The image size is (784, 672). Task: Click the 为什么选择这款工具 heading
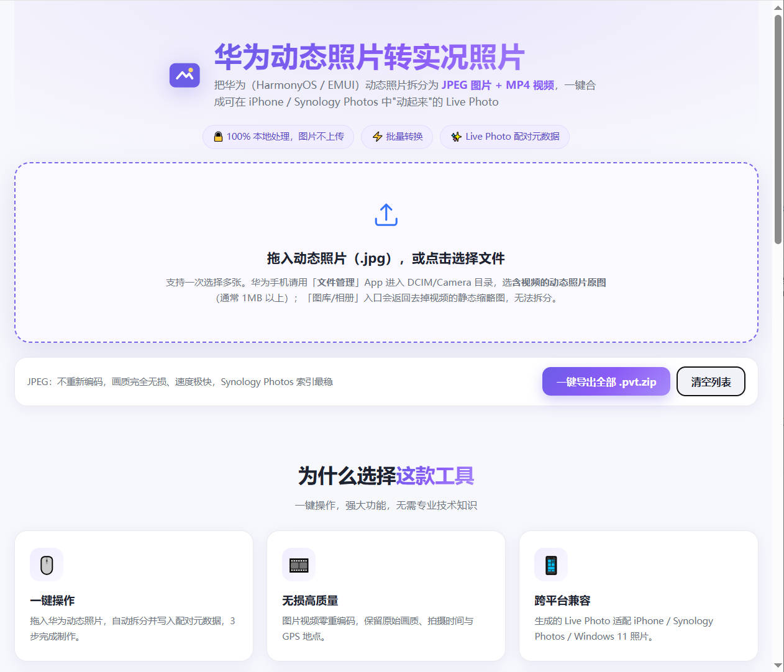point(386,476)
